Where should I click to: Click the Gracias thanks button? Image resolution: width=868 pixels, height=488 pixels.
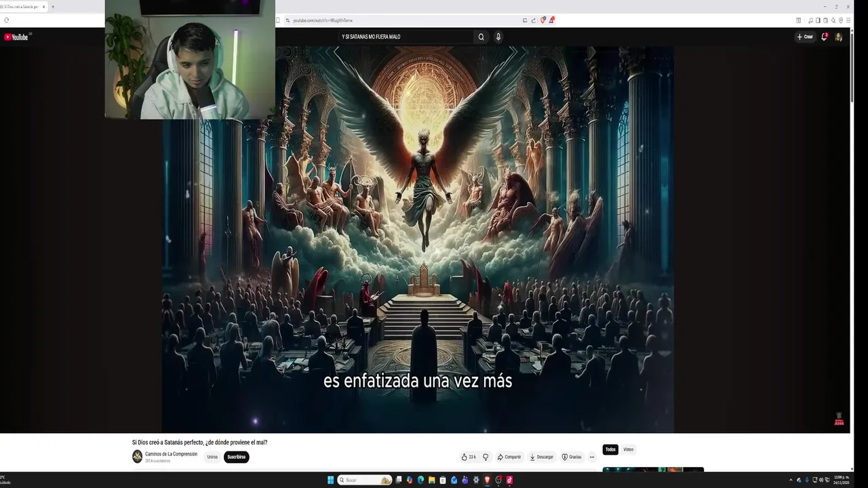572,457
